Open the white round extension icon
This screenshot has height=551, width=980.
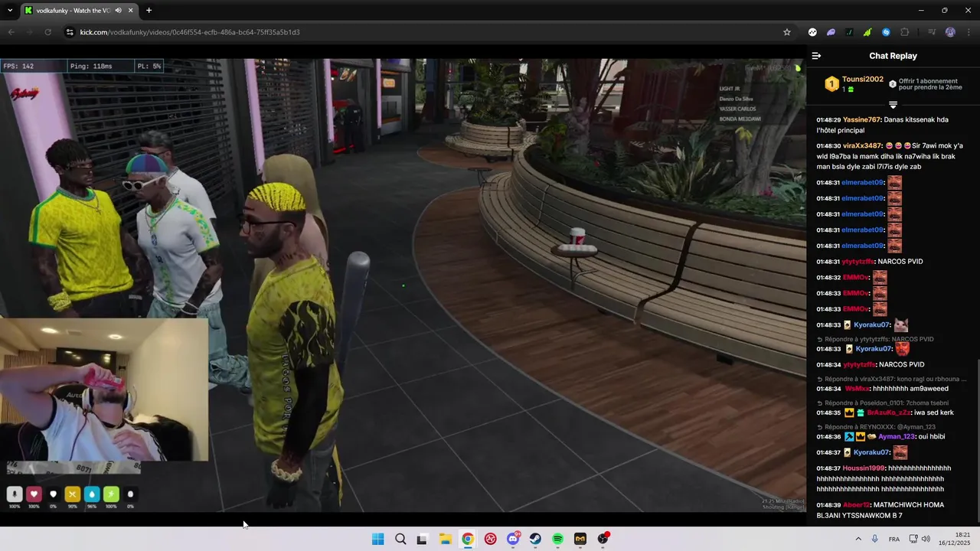pos(812,32)
